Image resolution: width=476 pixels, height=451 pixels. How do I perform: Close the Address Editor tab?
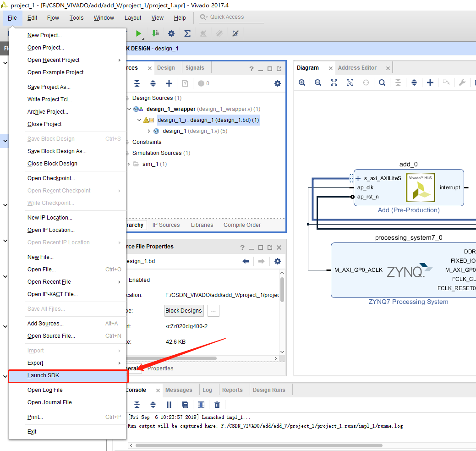tap(388, 68)
